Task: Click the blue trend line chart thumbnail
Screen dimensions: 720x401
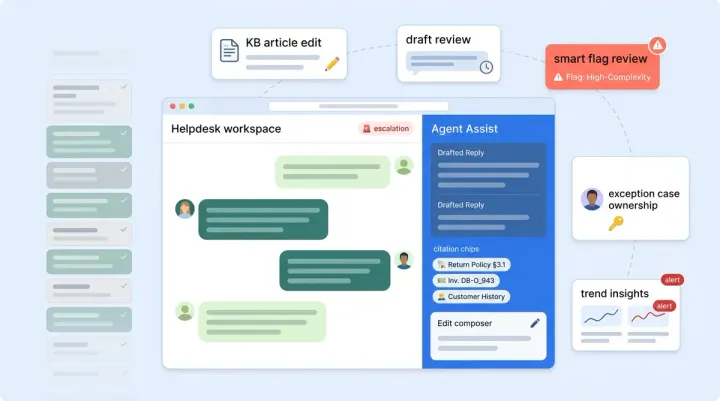Action: coord(601,316)
